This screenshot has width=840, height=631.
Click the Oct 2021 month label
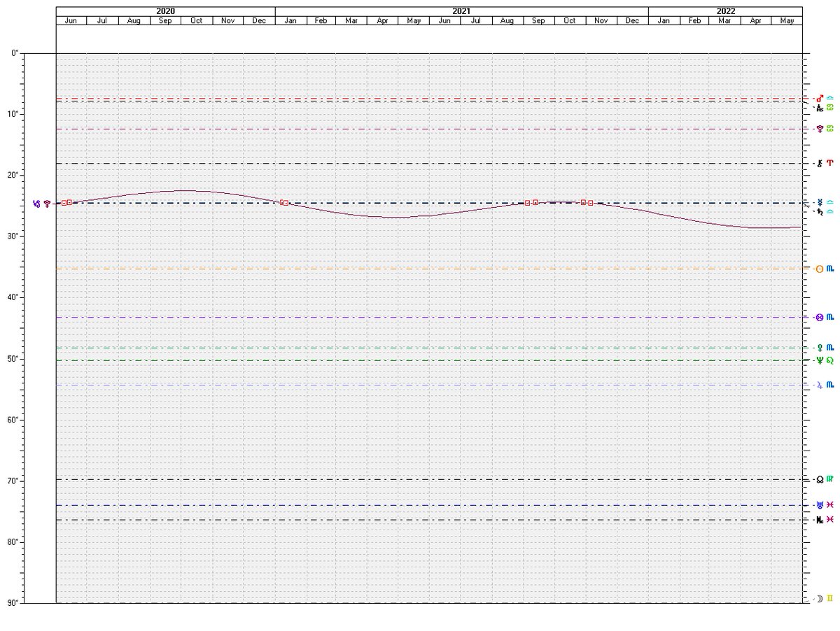click(x=570, y=20)
